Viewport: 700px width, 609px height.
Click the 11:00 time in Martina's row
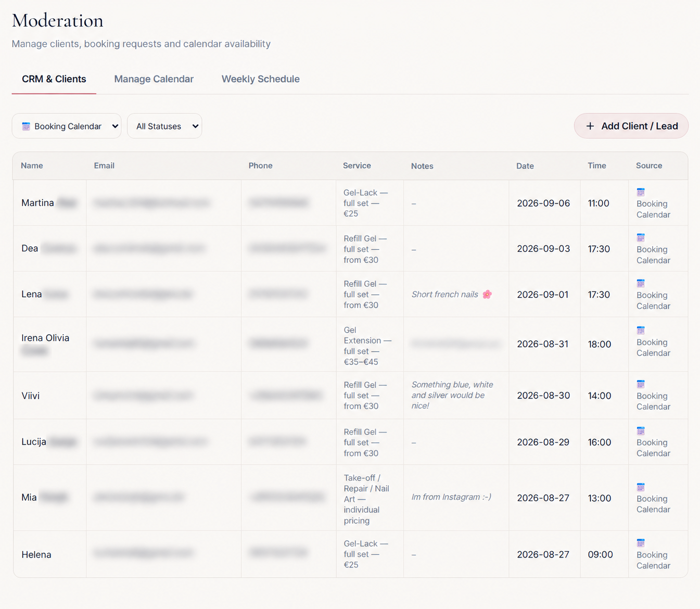tap(599, 203)
